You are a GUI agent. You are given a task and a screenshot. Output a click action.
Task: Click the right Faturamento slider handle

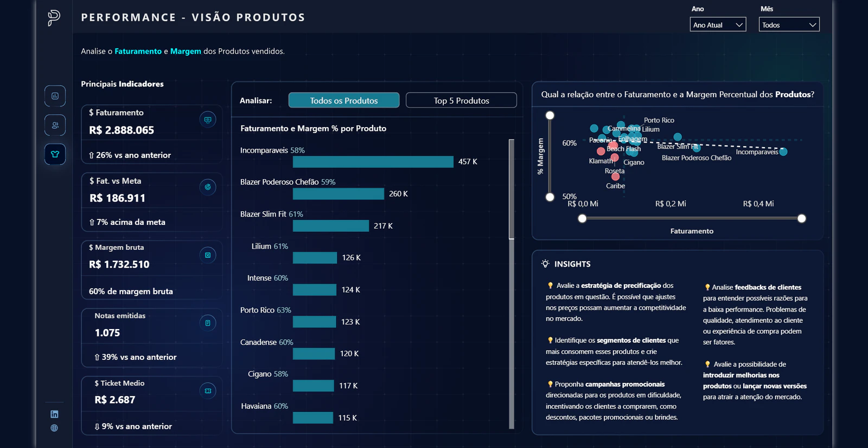802,219
